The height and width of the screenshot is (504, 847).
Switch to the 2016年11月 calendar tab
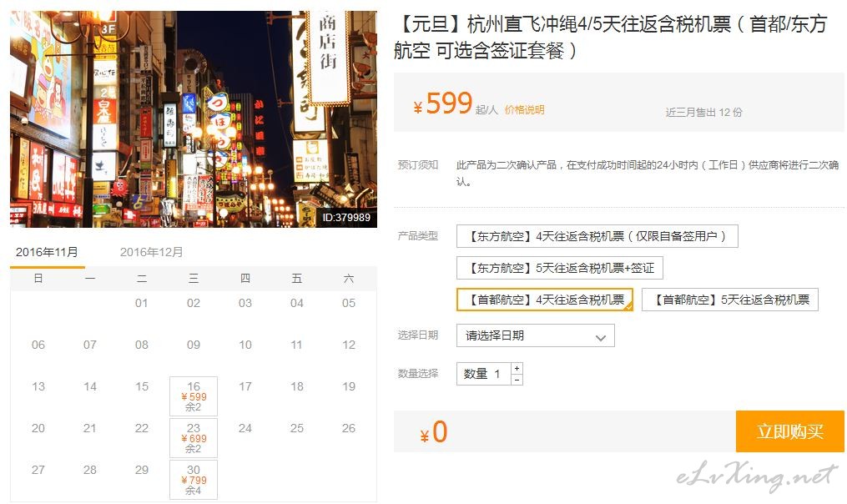[47, 252]
